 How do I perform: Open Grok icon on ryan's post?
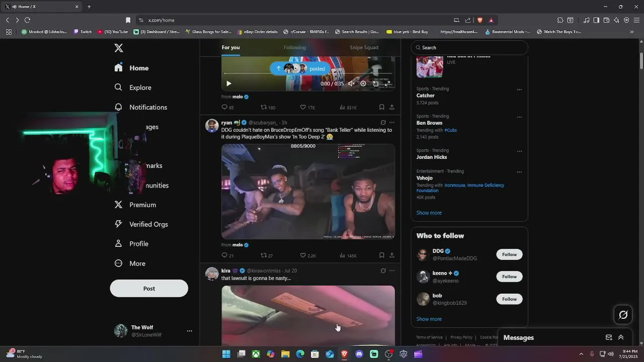[x=383, y=123]
